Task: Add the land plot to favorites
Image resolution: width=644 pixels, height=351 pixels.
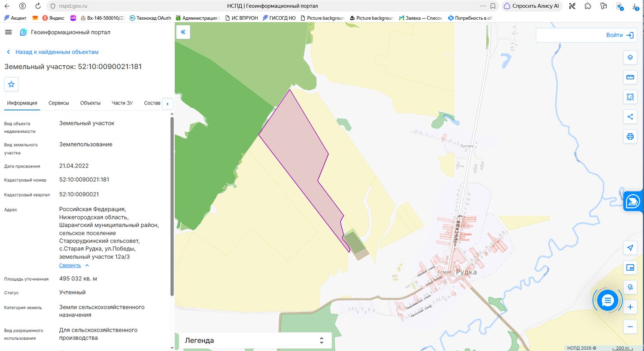Action: [11, 84]
